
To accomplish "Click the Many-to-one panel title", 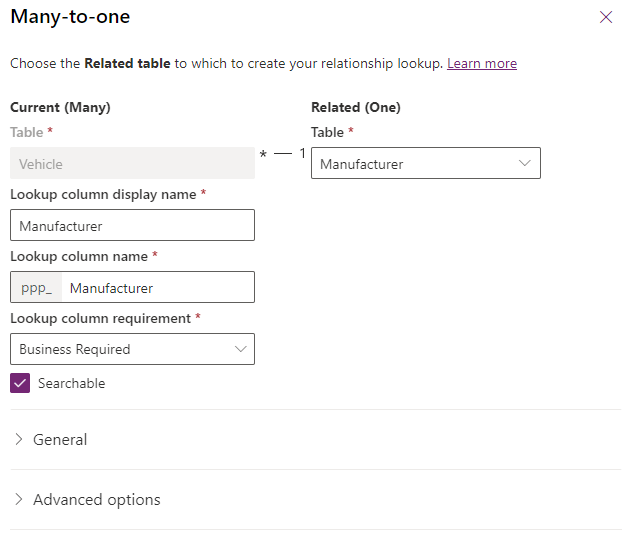I will point(70,17).
